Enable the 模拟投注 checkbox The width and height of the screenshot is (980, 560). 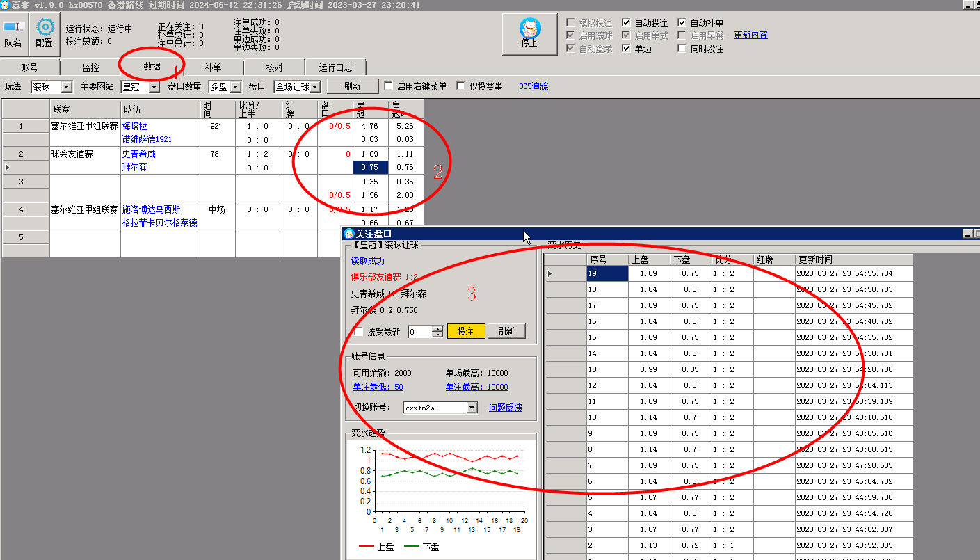tap(570, 23)
